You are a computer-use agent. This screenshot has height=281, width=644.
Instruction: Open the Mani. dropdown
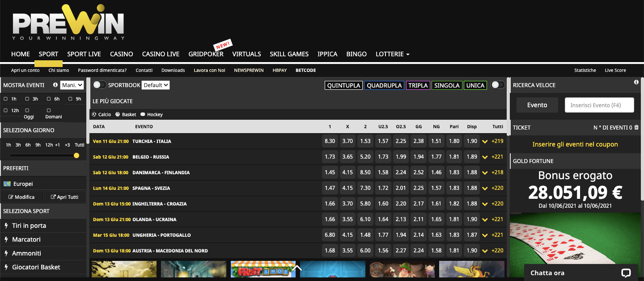72,85
